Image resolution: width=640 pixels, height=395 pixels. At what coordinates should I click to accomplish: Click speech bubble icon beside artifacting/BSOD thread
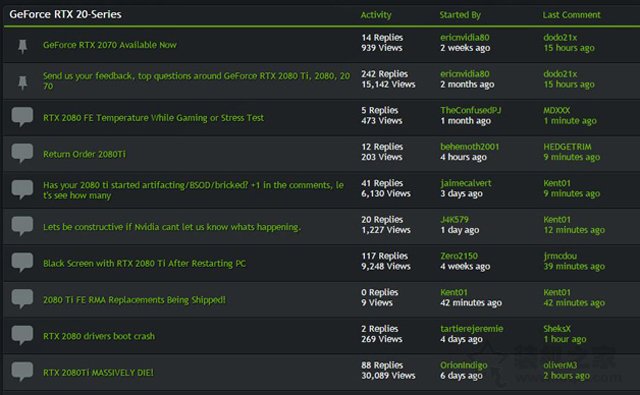coord(22,190)
